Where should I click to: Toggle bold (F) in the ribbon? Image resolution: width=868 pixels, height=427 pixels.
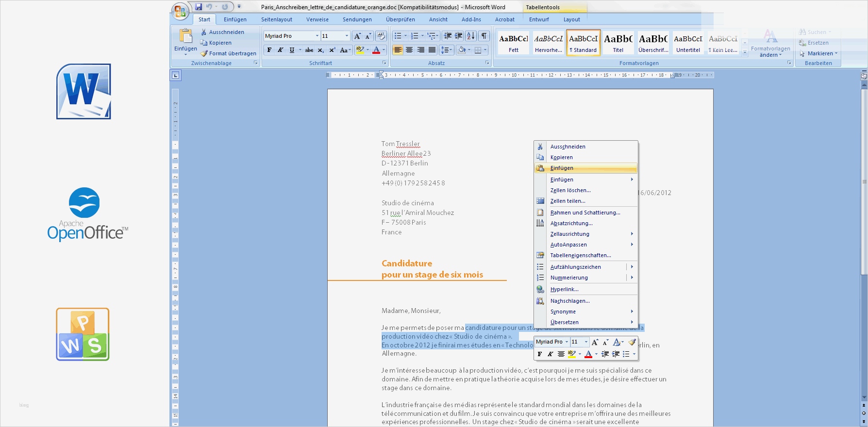coord(269,50)
